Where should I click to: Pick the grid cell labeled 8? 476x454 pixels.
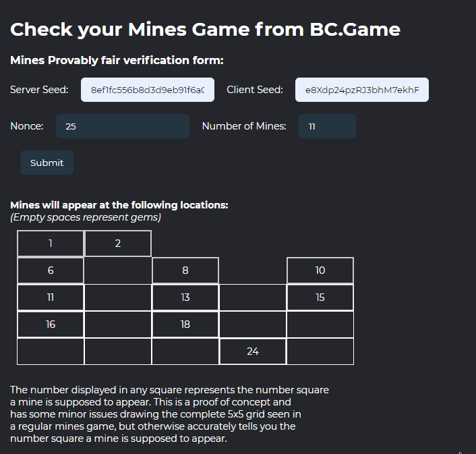185,271
